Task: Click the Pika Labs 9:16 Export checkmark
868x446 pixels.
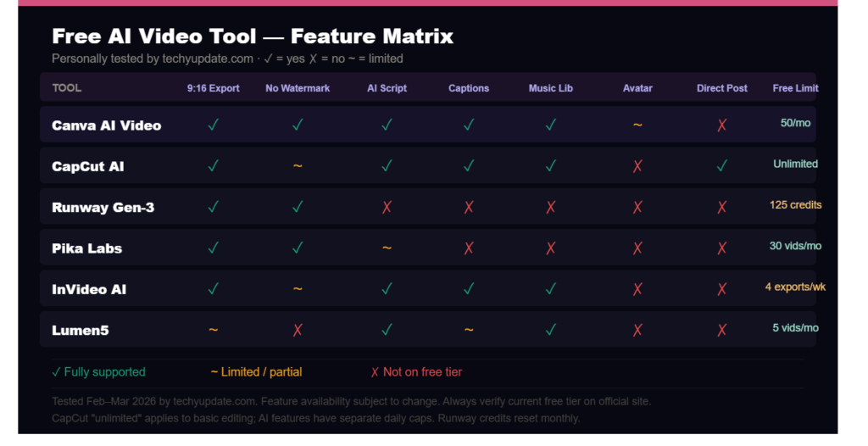Action: pos(213,248)
